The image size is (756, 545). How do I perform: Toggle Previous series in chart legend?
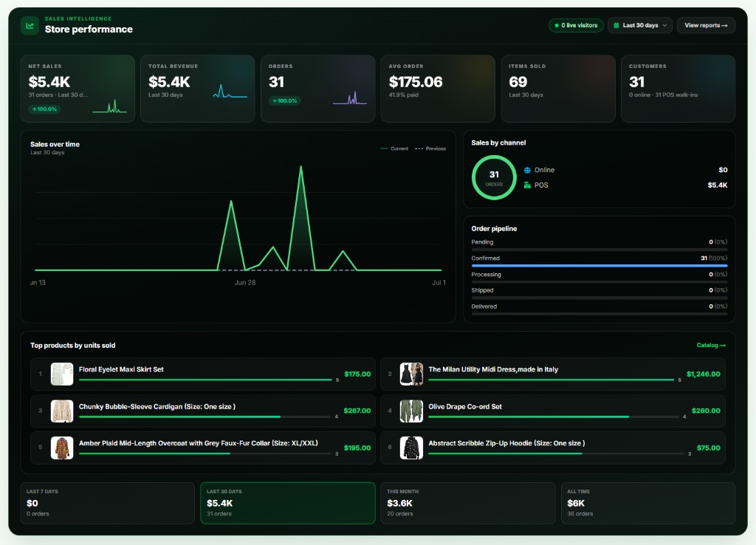430,148
